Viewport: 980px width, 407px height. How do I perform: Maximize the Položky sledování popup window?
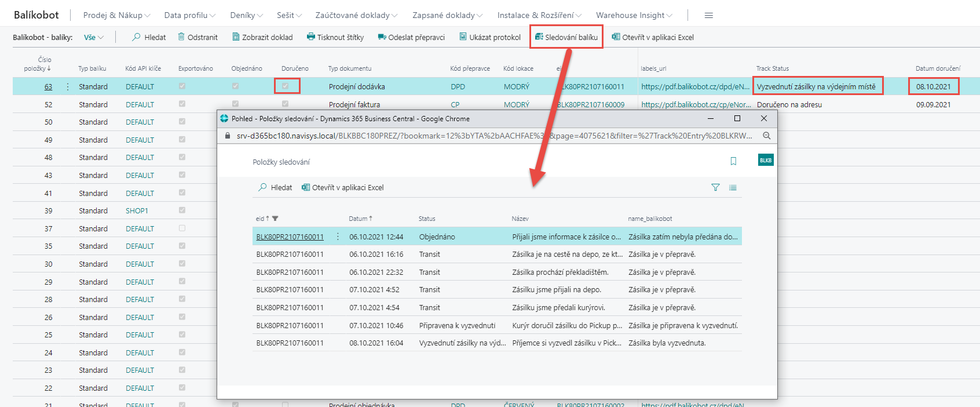pyautogui.click(x=737, y=118)
